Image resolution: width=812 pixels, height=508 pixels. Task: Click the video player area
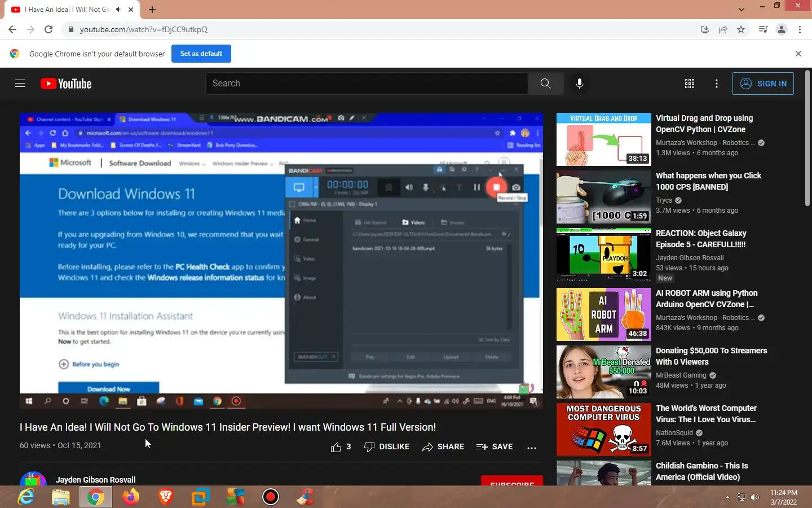281,260
